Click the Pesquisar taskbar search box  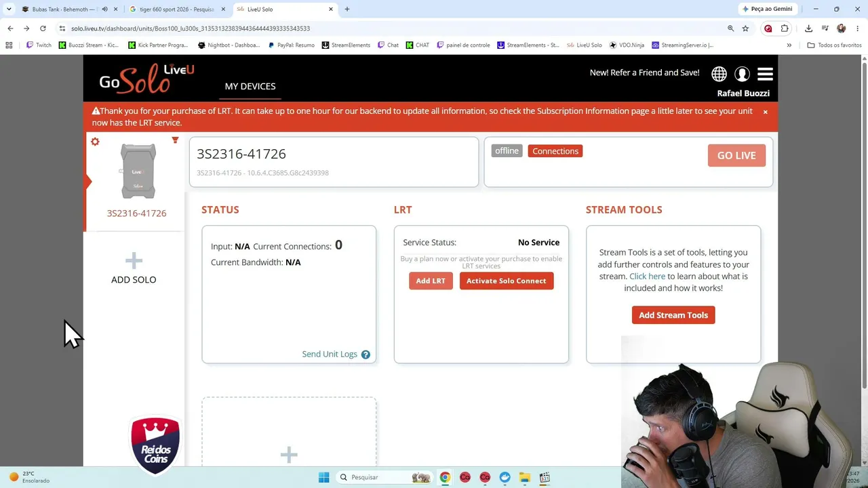coord(384,478)
